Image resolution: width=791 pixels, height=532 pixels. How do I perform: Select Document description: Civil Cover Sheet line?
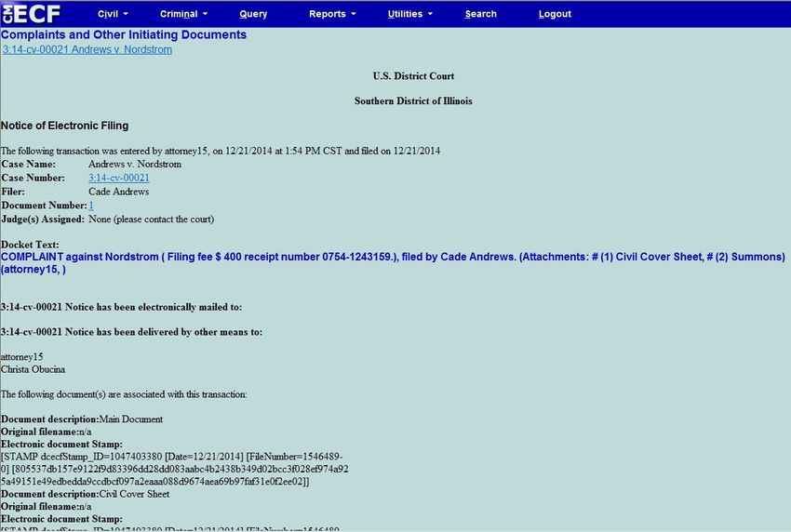pos(85,494)
